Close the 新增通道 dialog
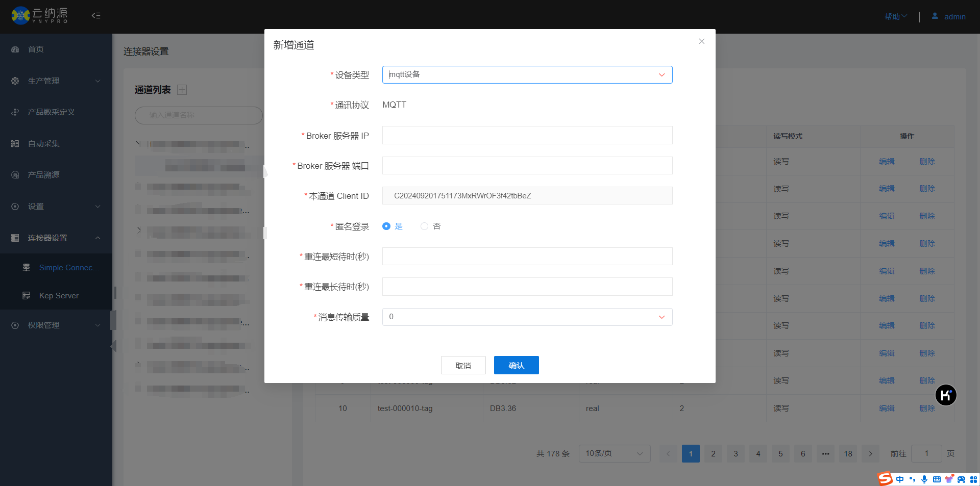This screenshot has height=486, width=980. click(702, 41)
